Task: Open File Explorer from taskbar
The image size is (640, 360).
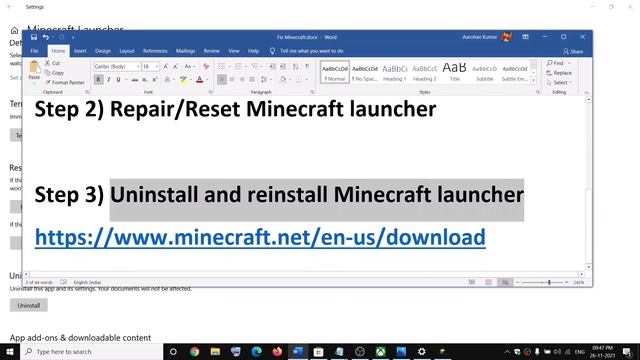Action: pos(215,351)
